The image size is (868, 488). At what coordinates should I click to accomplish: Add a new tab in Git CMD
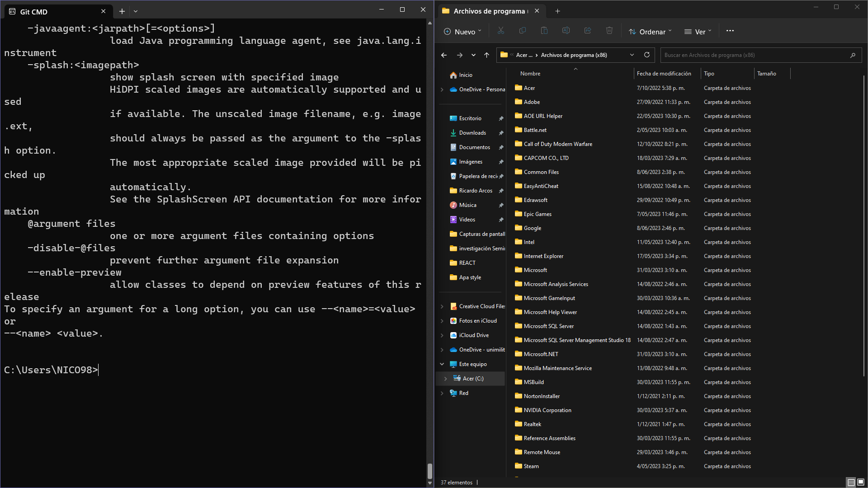point(122,11)
